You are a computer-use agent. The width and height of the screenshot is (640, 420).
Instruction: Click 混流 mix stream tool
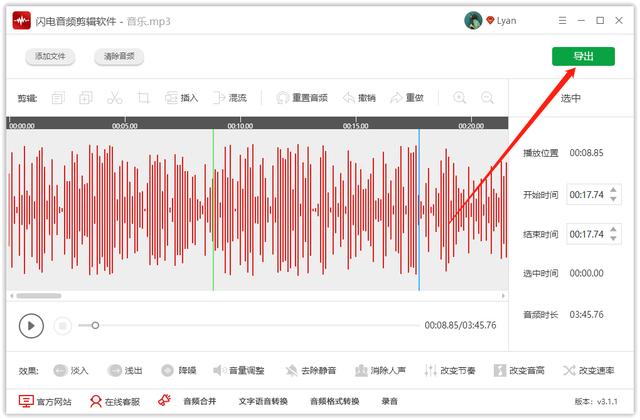coord(230,98)
